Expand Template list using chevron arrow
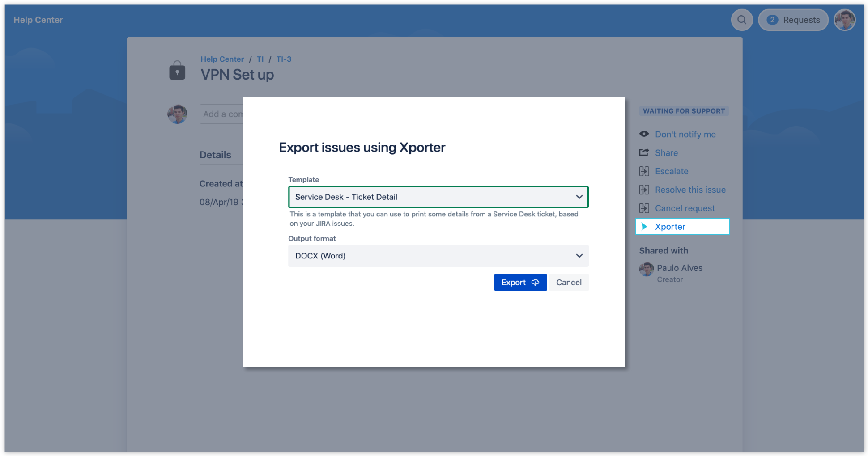This screenshot has width=868, height=456. (579, 197)
